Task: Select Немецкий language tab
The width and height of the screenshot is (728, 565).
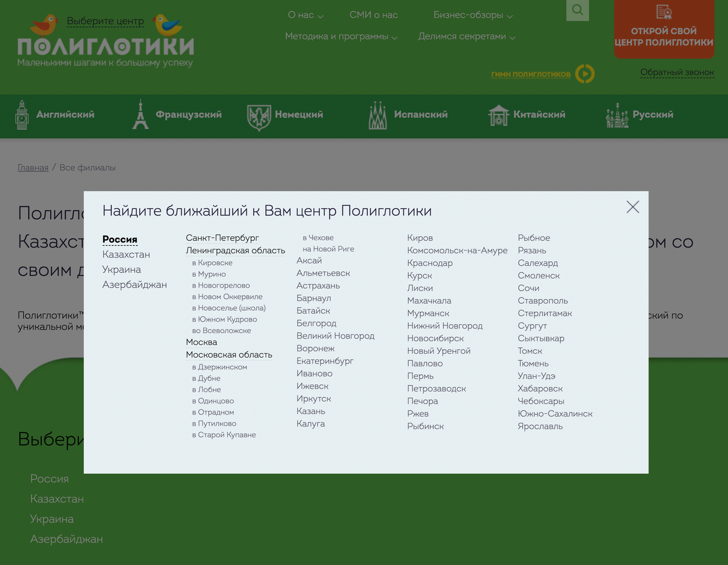Action: click(x=299, y=114)
